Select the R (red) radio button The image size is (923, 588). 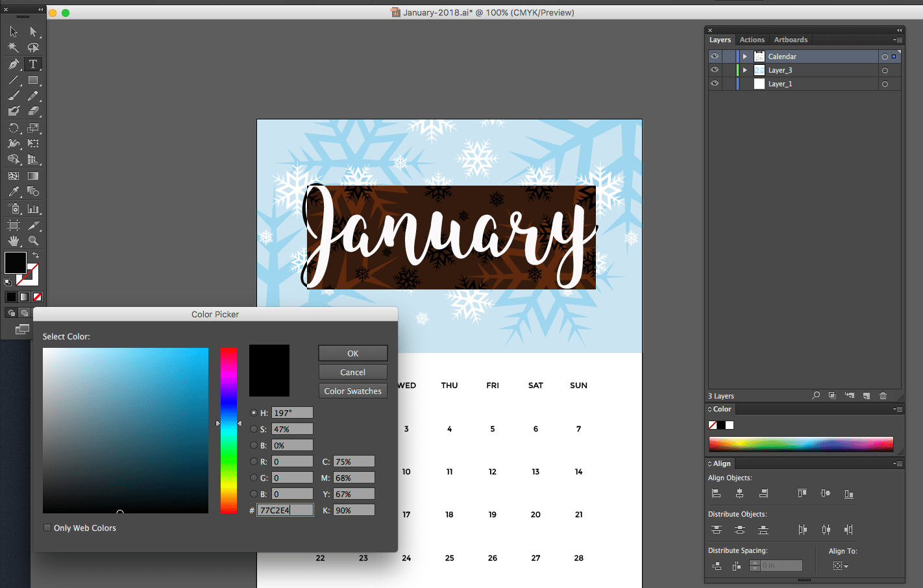point(254,461)
